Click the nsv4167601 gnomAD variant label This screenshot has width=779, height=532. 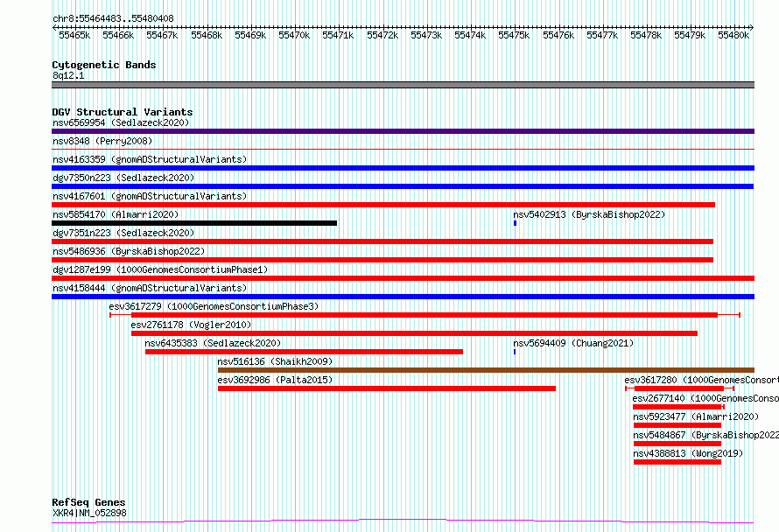pos(150,196)
